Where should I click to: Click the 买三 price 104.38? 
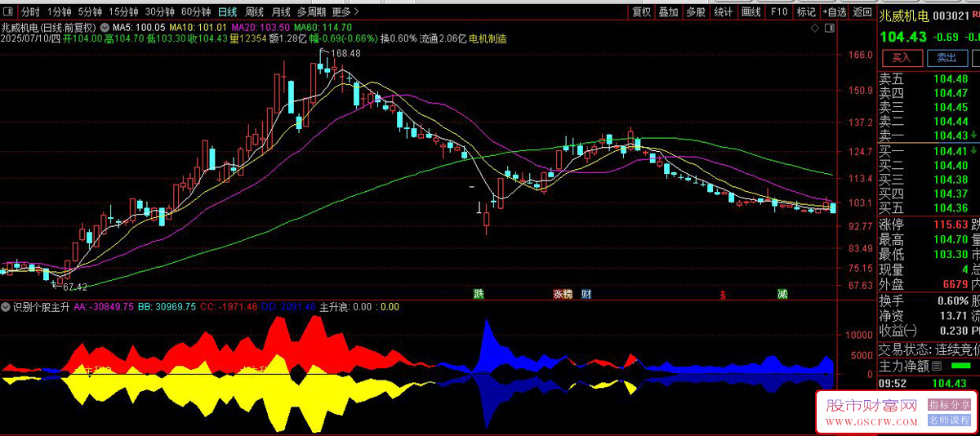coord(951,180)
